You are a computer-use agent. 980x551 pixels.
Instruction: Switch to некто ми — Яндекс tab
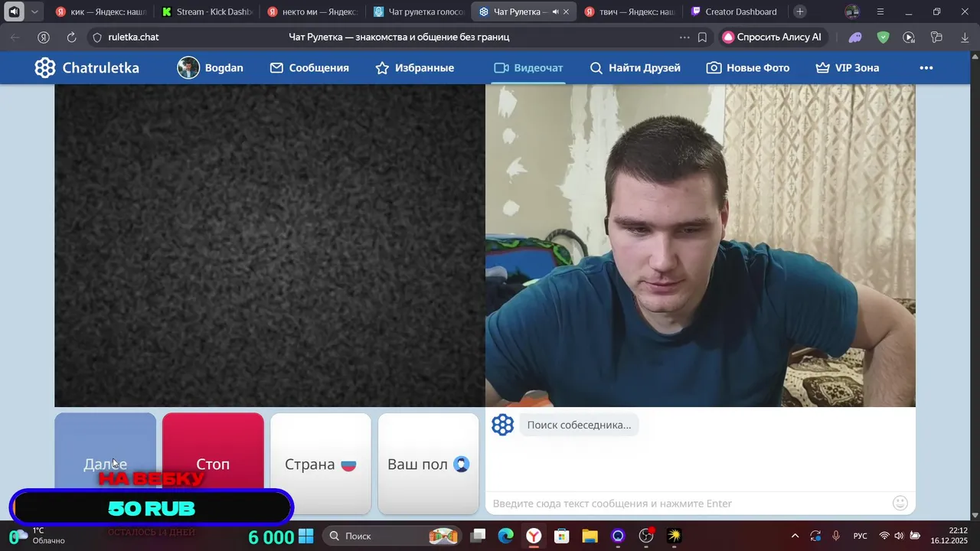312,11
